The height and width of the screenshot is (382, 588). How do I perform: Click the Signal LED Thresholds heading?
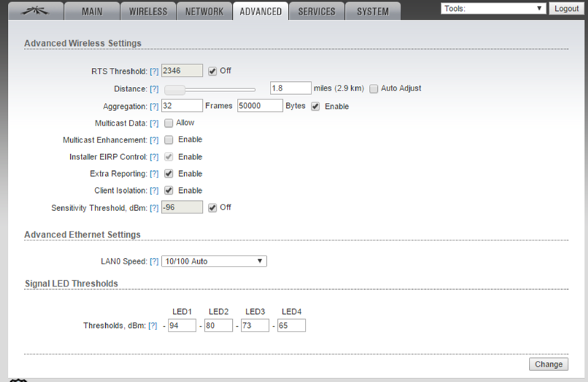point(71,283)
